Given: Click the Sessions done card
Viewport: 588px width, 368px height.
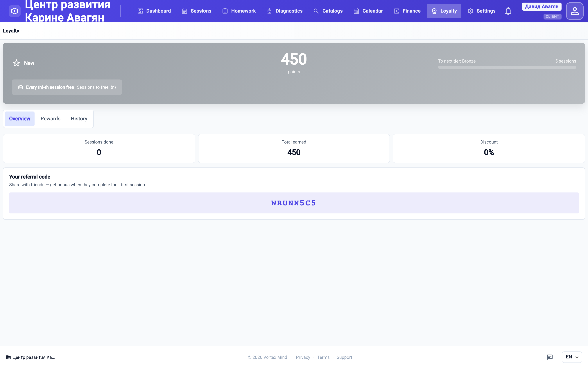Looking at the screenshot, I should click(99, 148).
